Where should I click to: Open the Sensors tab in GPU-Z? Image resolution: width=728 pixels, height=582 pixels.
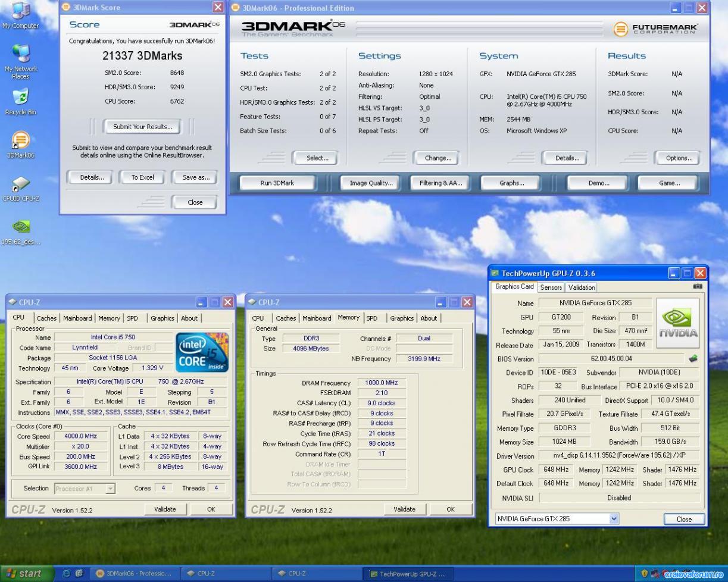(x=551, y=287)
